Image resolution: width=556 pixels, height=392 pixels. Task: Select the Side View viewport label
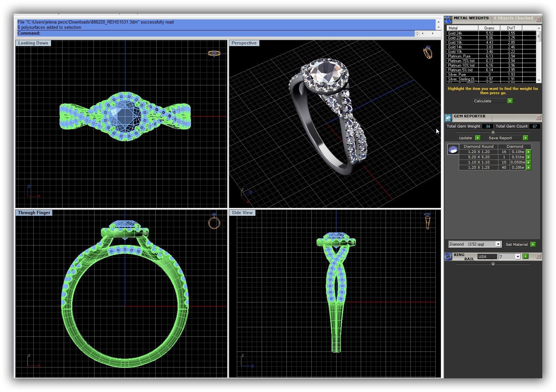coord(242,213)
